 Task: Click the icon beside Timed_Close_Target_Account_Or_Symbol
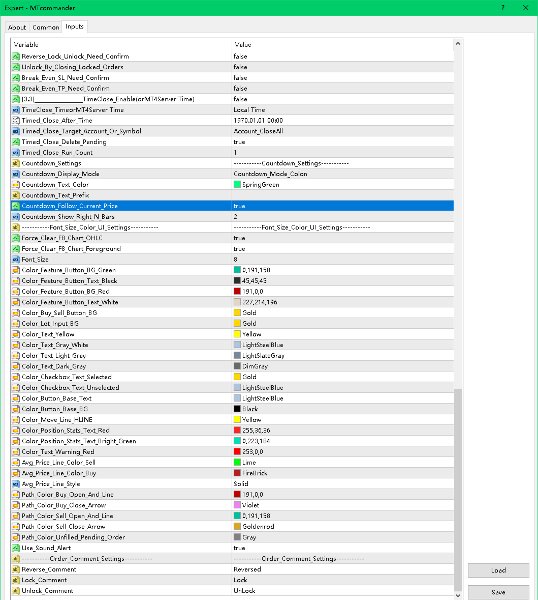click(x=16, y=131)
